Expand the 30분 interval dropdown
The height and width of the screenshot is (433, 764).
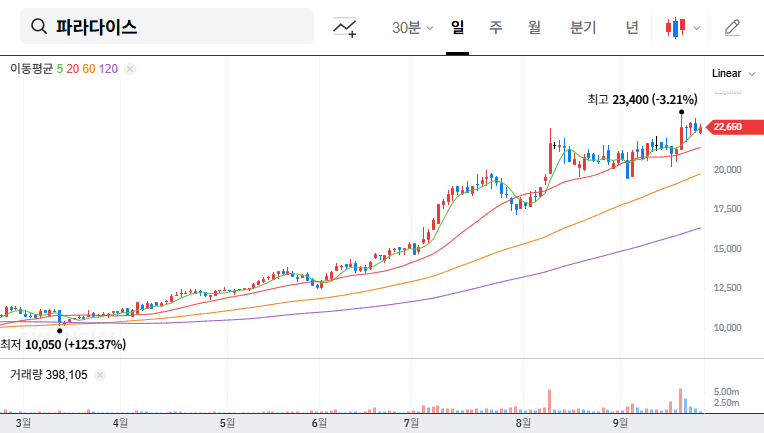[413, 28]
